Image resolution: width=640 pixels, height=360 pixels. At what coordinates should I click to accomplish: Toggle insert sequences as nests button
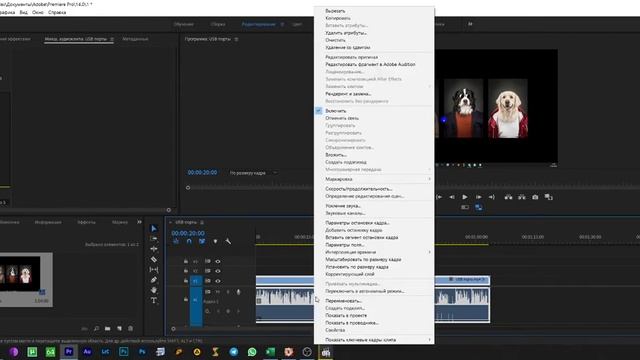[x=176, y=241]
